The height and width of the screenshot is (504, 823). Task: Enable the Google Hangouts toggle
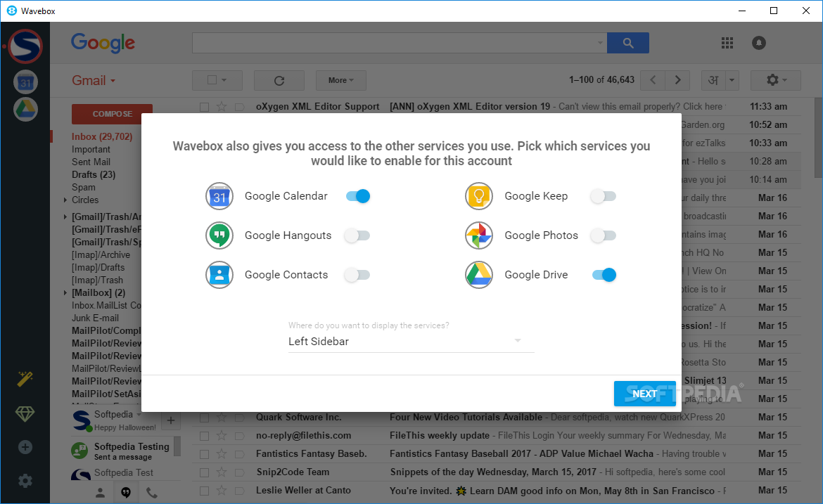click(x=357, y=235)
